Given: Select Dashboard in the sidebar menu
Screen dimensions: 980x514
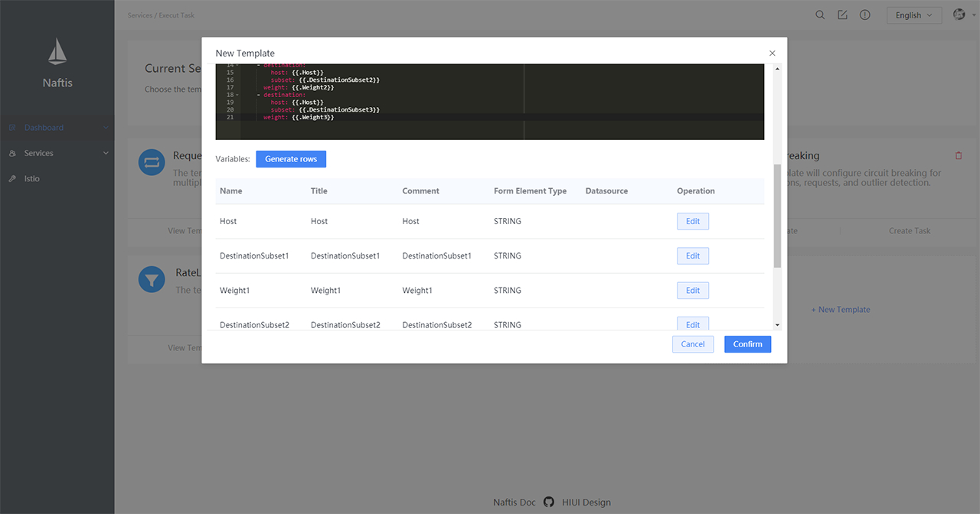Looking at the screenshot, I should [44, 128].
